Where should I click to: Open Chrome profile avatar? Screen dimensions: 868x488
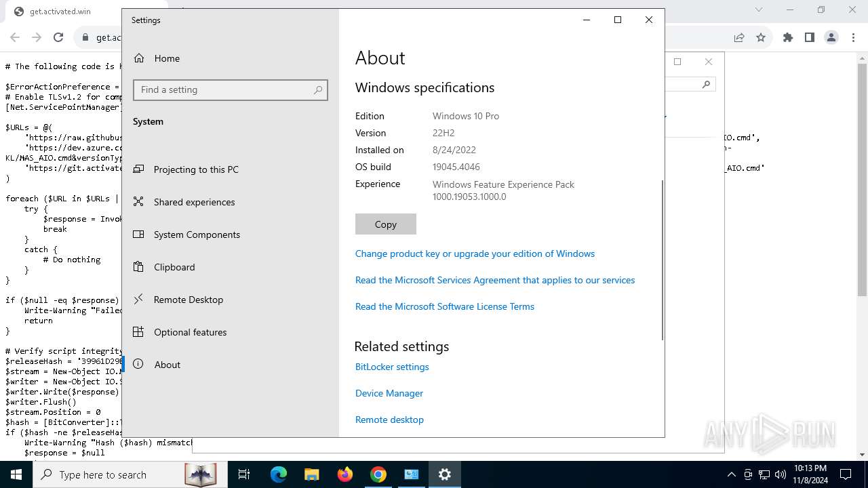click(x=831, y=37)
